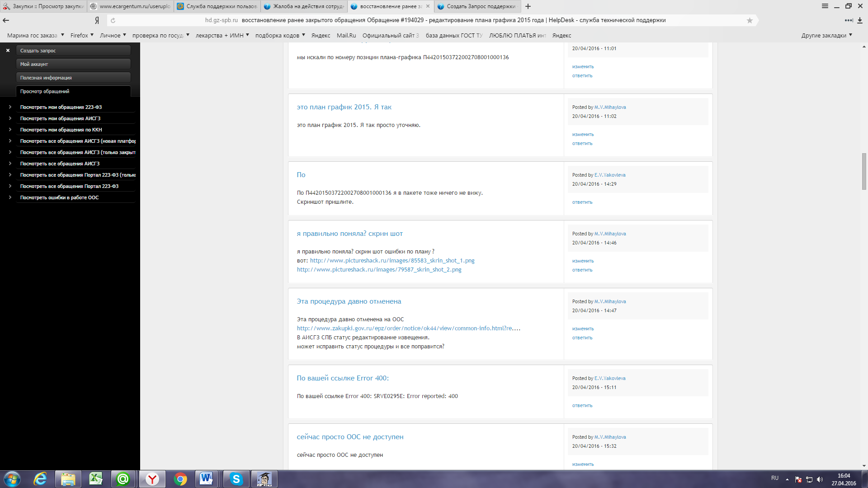Open Mail.Ru Agent taskbar icon

pyautogui.click(x=123, y=479)
